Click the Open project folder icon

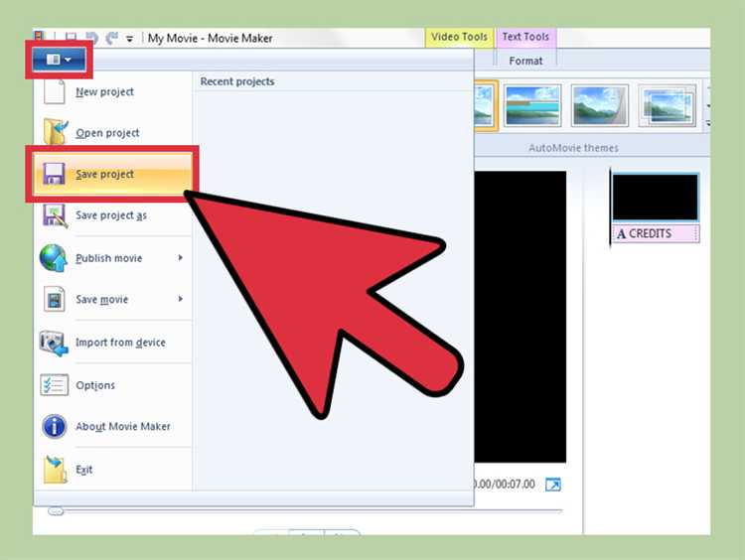(x=56, y=132)
